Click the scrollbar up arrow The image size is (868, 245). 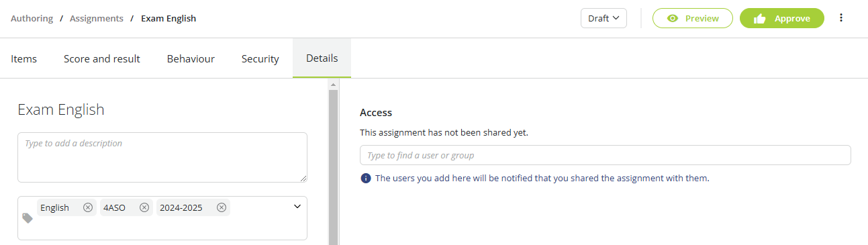coord(333,85)
